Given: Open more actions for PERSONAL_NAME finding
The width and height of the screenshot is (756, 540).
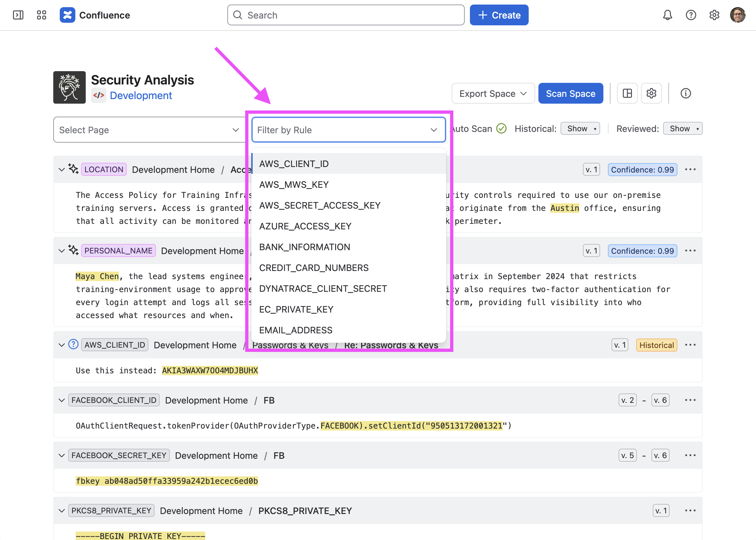Looking at the screenshot, I should 690,251.
